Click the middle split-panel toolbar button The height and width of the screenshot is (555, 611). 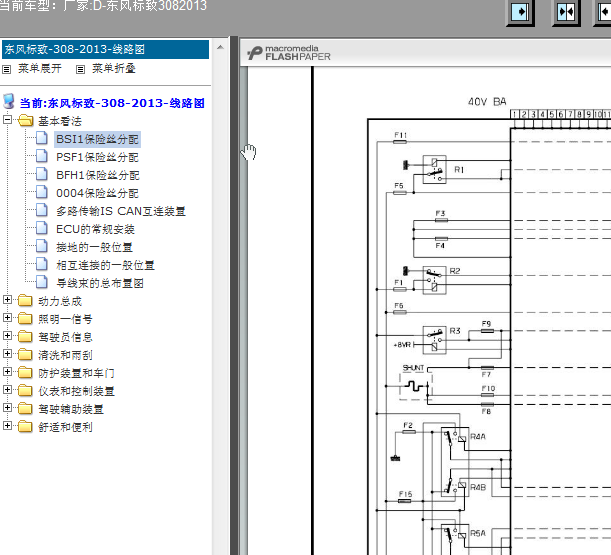click(x=566, y=13)
